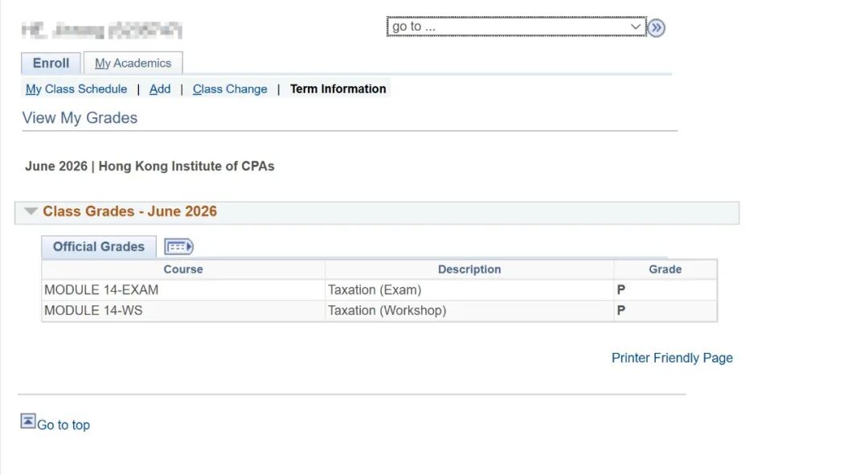Click the Grade column header
Viewport: 868px width, 475px height.
(x=665, y=269)
